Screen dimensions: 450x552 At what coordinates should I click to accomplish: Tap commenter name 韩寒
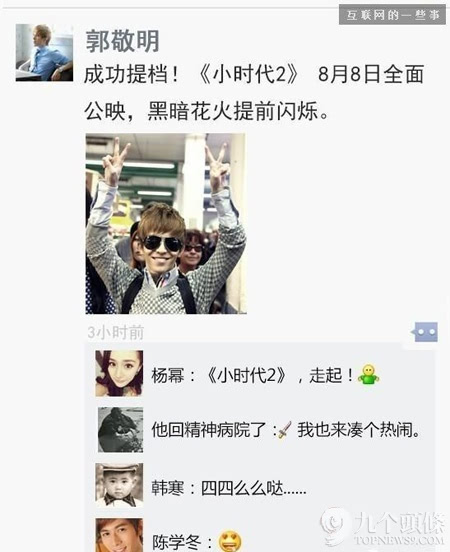tap(168, 488)
